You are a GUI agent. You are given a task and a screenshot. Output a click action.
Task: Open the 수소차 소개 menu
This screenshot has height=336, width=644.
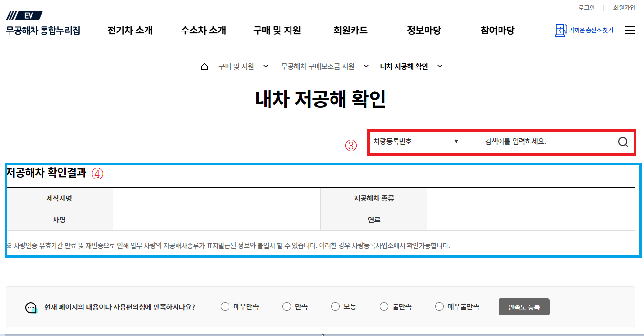[203, 30]
